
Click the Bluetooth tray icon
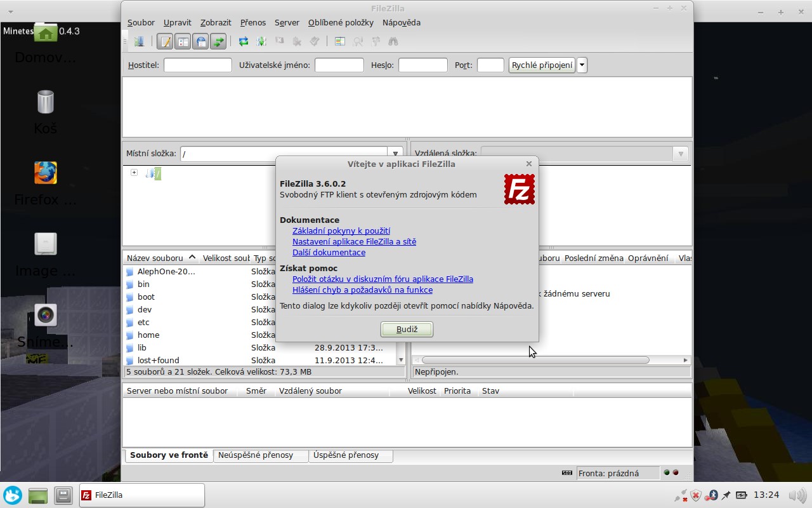712,495
